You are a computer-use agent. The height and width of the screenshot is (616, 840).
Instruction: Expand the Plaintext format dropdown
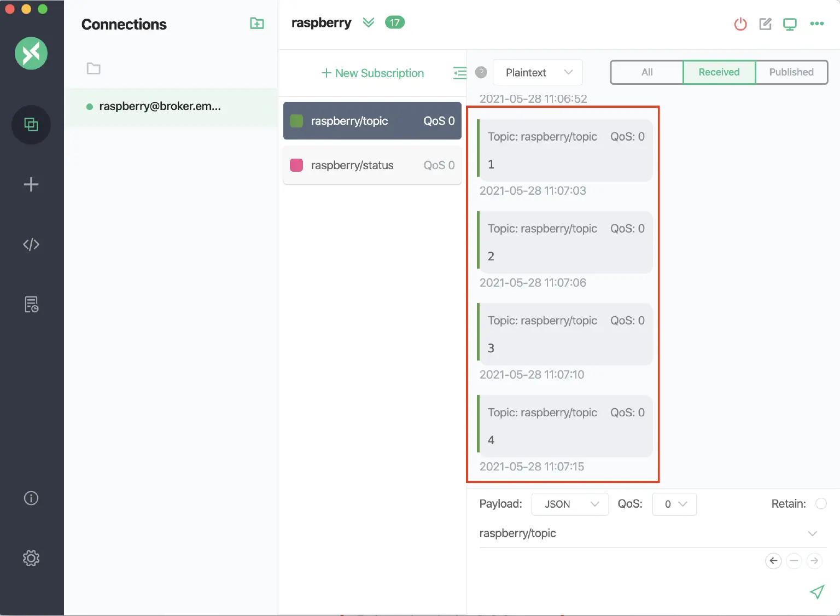[x=538, y=73]
